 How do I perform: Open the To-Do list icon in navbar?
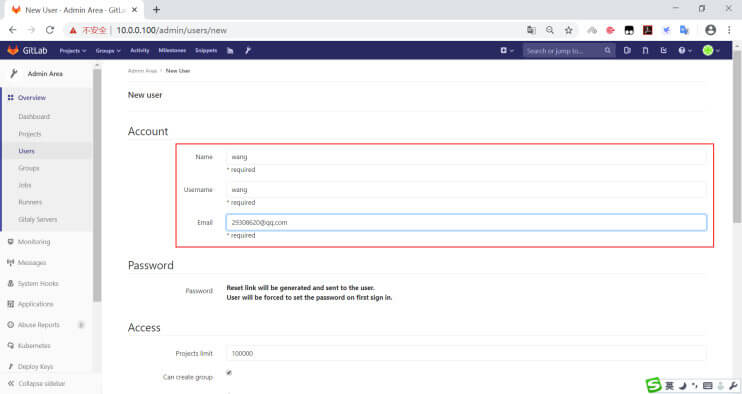663,51
